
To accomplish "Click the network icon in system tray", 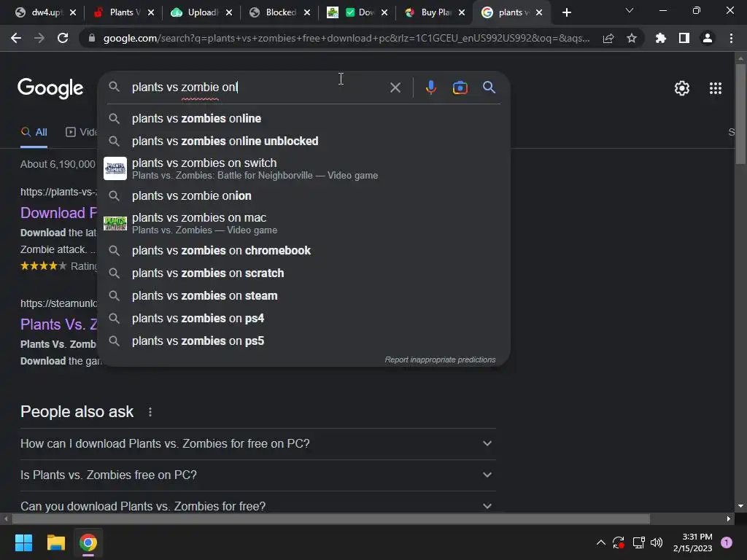I will coord(638,542).
